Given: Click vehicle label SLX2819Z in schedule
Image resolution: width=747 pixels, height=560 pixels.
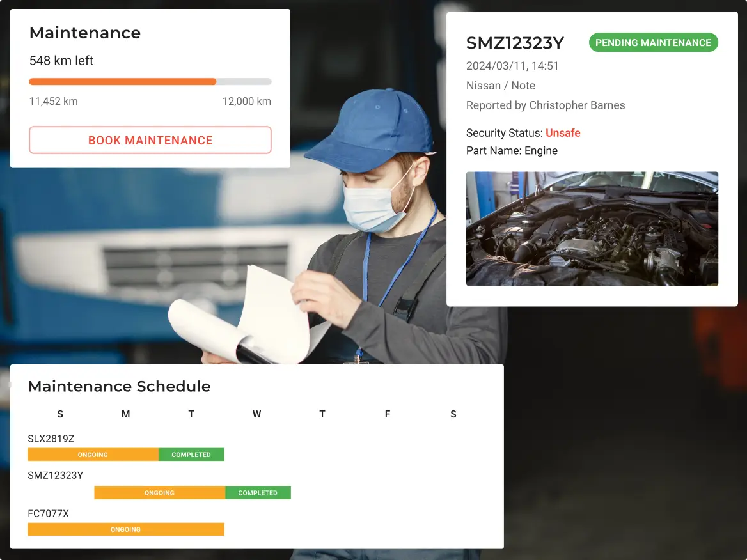Looking at the screenshot, I should [51, 439].
